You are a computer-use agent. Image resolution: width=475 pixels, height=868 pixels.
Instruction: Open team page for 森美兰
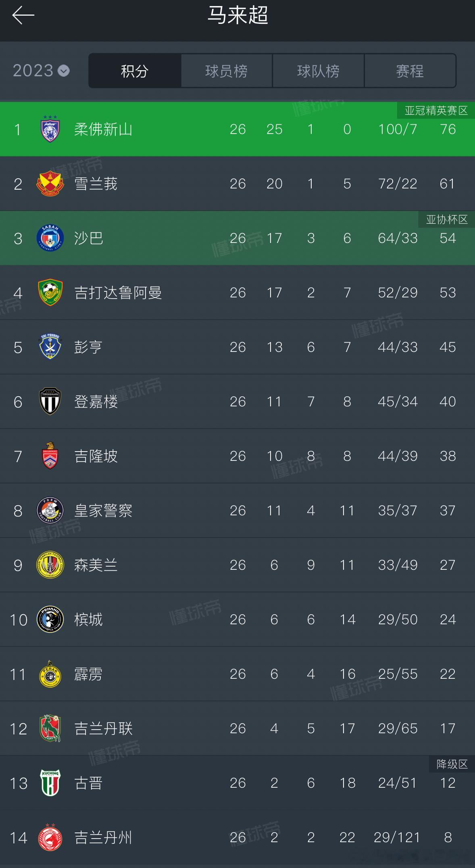point(96,565)
